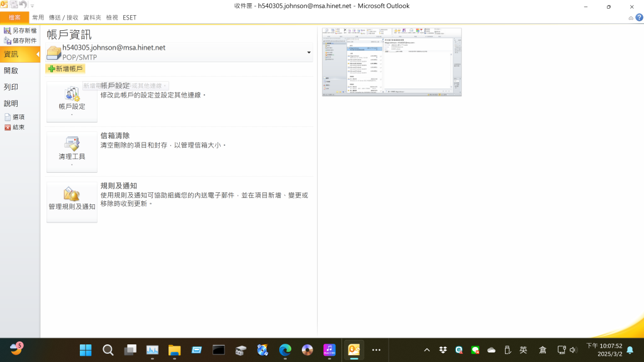Click the inbox preview thumbnail
Screen dimensions: 644x362
click(x=391, y=62)
